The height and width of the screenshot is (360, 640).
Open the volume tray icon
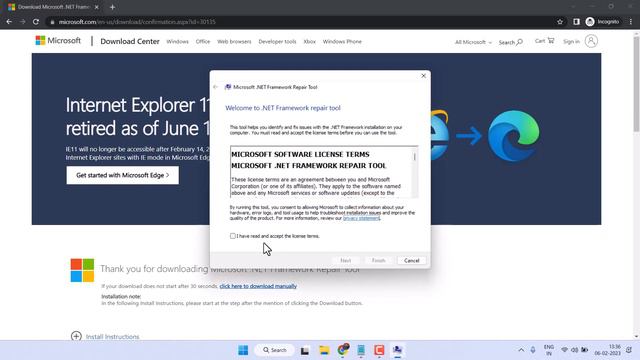click(x=574, y=350)
